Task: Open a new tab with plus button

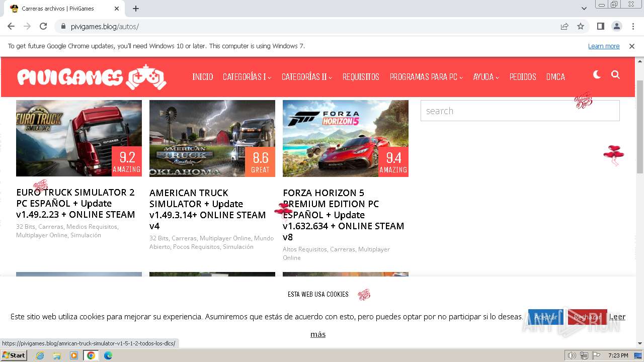Action: (136, 9)
